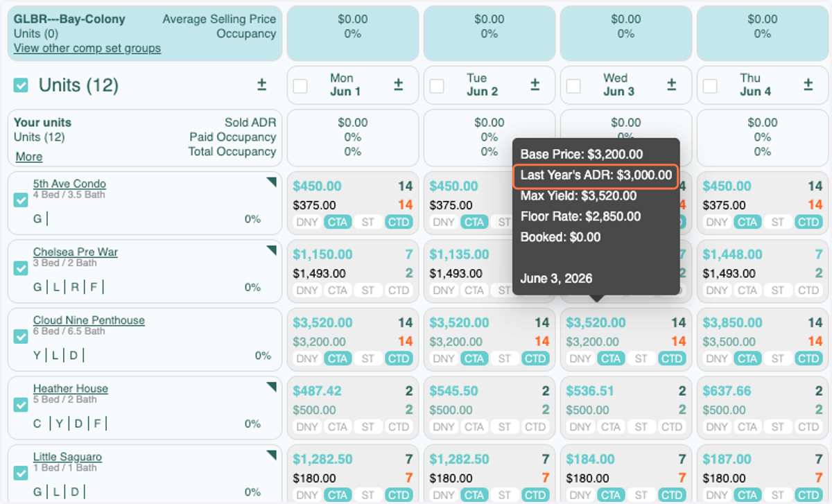The width and height of the screenshot is (832, 504).
Task: Uncheck the Cloud Nine Penthouse unit checkbox
Action: coord(21,337)
